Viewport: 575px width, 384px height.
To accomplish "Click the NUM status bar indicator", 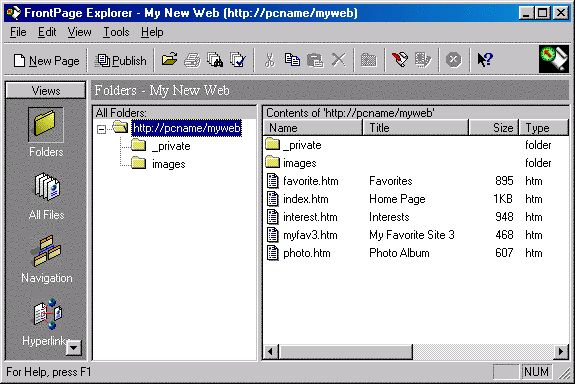I will 536,372.
